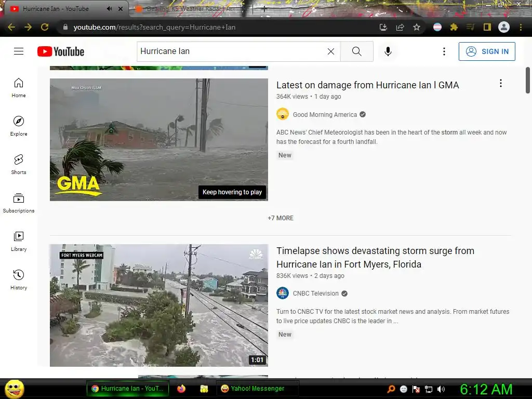Visit CNBC Television channel
The height and width of the screenshot is (399, 532).
(x=315, y=294)
